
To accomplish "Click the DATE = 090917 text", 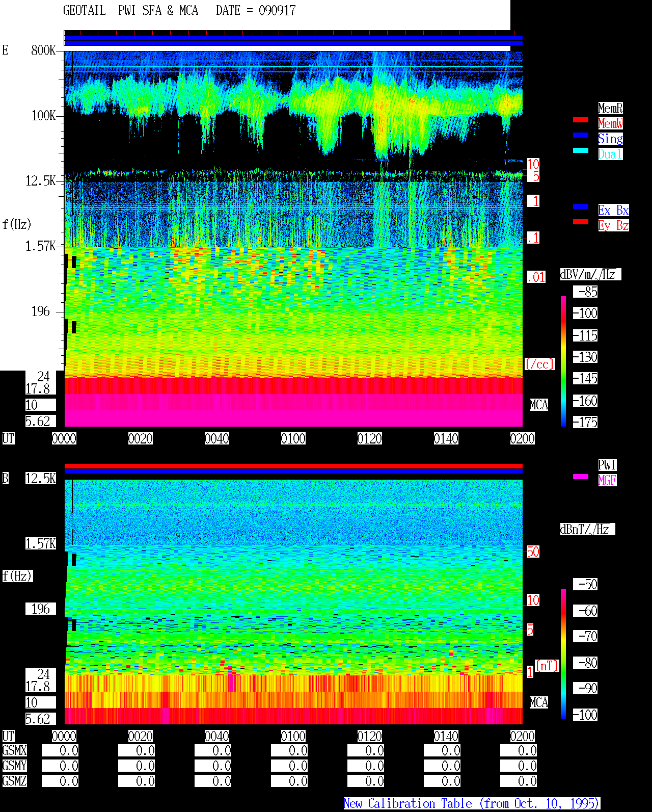I will click(256, 11).
